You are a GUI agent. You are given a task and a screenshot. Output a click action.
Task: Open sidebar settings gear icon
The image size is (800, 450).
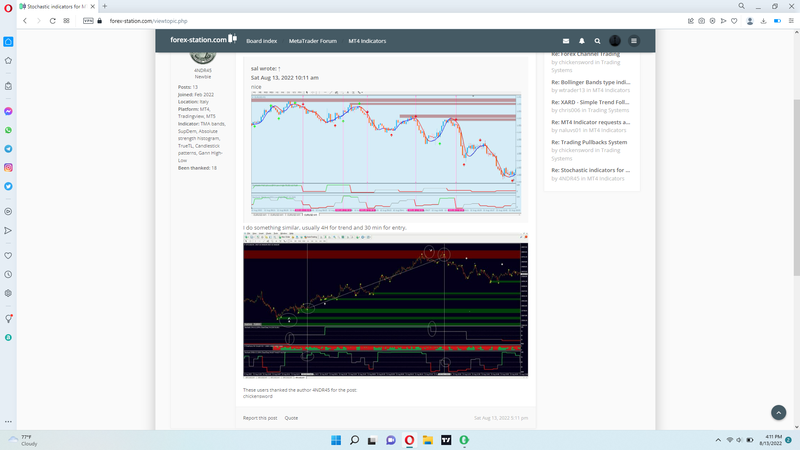(x=8, y=293)
